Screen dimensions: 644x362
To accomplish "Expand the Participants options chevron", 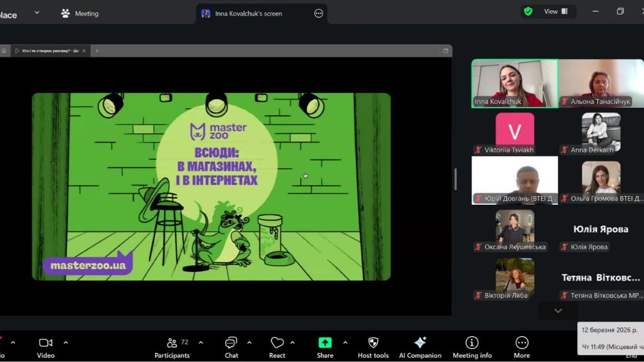I will point(201,343).
